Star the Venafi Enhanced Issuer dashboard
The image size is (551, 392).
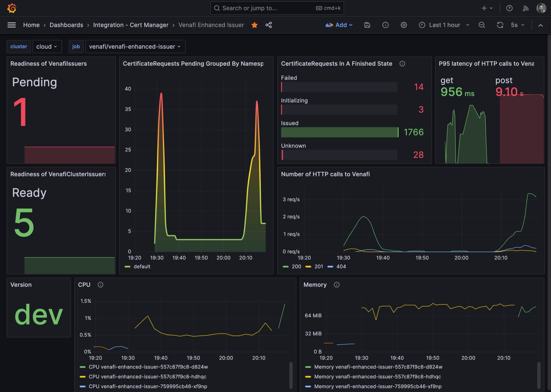(x=254, y=25)
